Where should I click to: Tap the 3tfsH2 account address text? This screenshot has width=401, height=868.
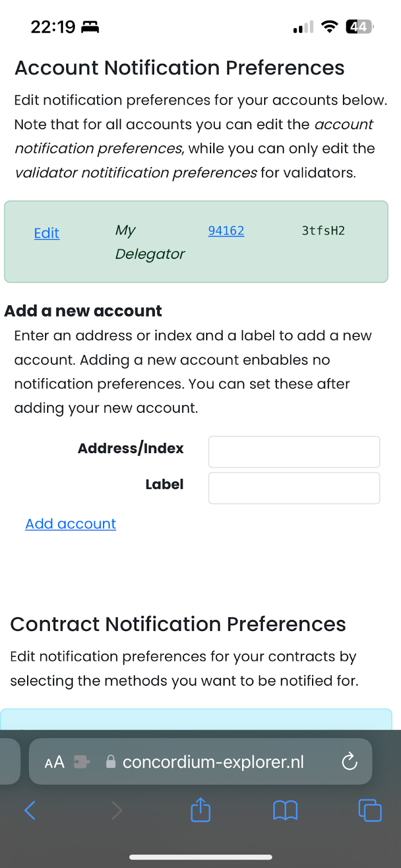(x=323, y=231)
